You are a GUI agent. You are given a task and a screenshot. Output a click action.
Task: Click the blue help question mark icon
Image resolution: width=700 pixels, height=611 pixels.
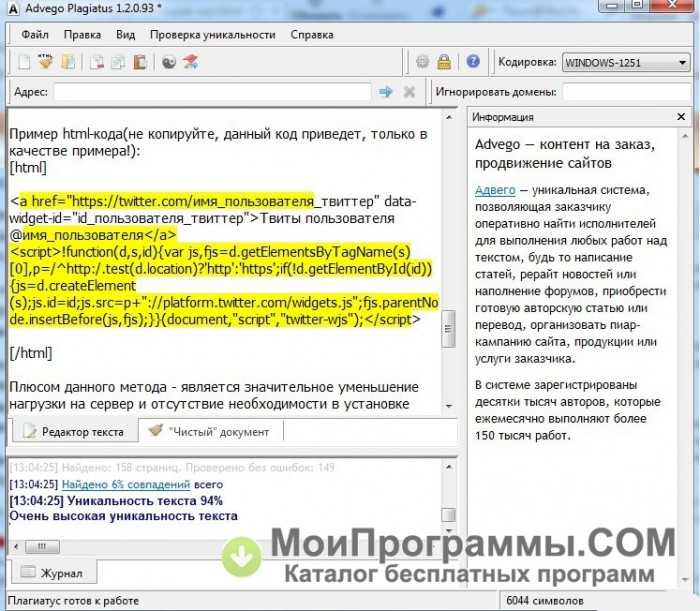click(x=473, y=61)
